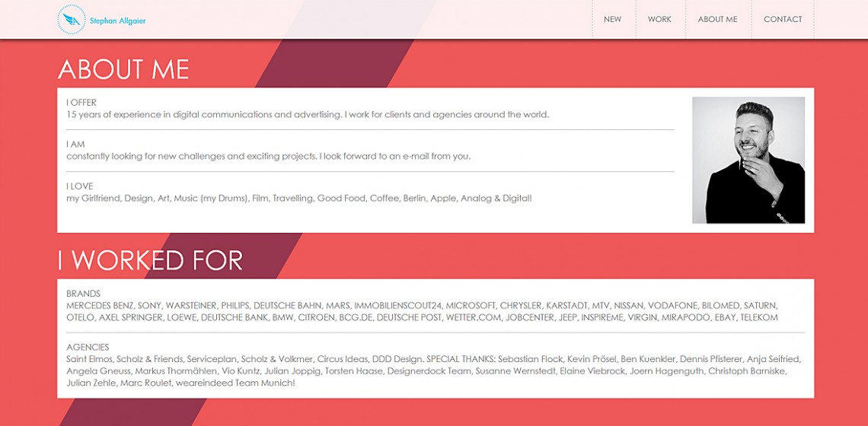Click the DEUTSCHE BAHN brand name
The width and height of the screenshot is (868, 426).
tap(287, 305)
